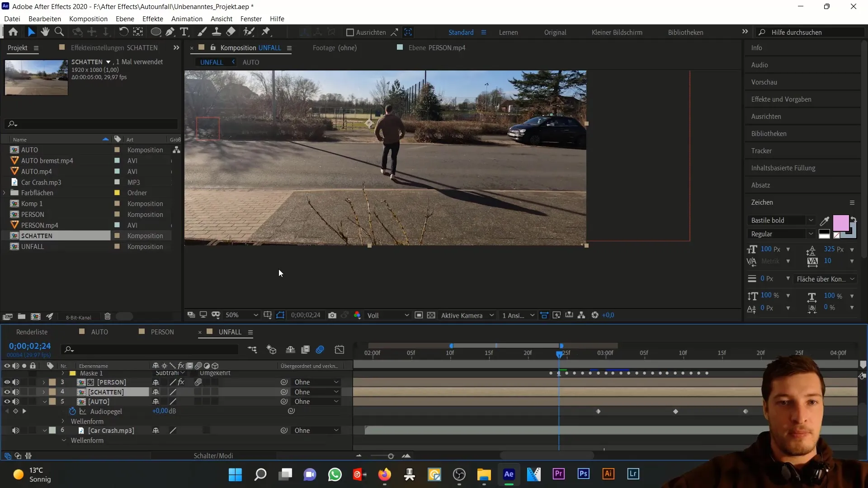Click the Tracker panel button
This screenshot has height=488, width=868.
pos(761,150)
